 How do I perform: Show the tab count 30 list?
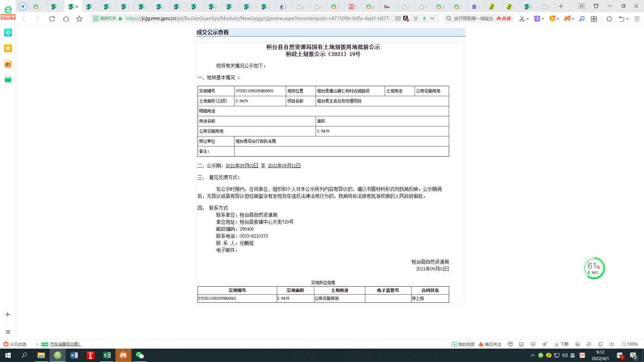tap(582, 6)
